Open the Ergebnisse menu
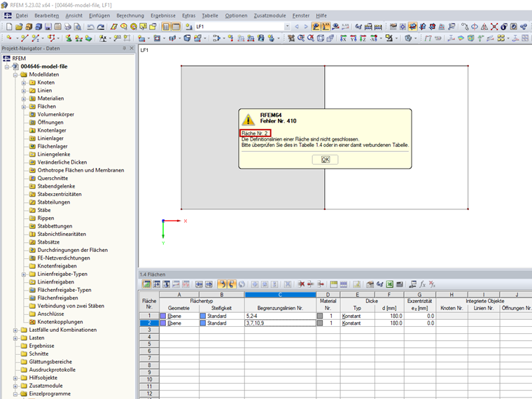The height and width of the screenshot is (399, 532). point(163,15)
